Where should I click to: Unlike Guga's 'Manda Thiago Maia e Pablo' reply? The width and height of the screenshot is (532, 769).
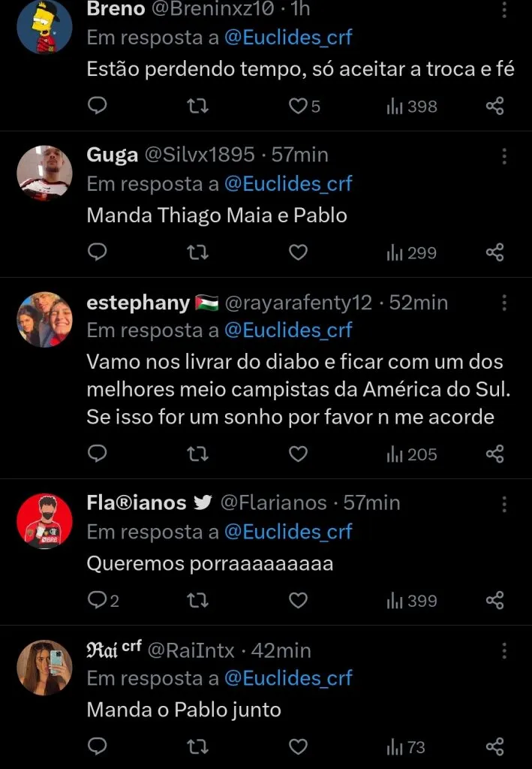pos(297,252)
